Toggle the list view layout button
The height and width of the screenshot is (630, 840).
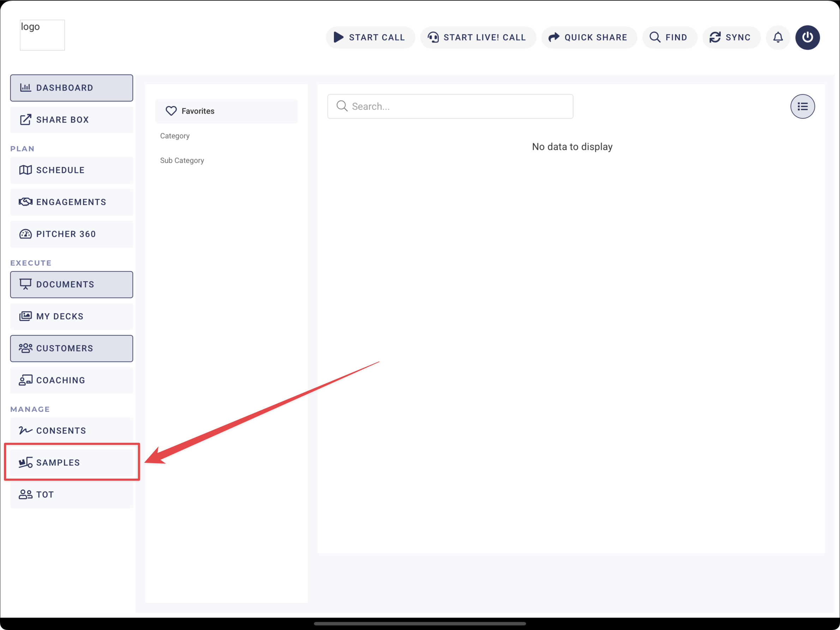[x=802, y=106]
